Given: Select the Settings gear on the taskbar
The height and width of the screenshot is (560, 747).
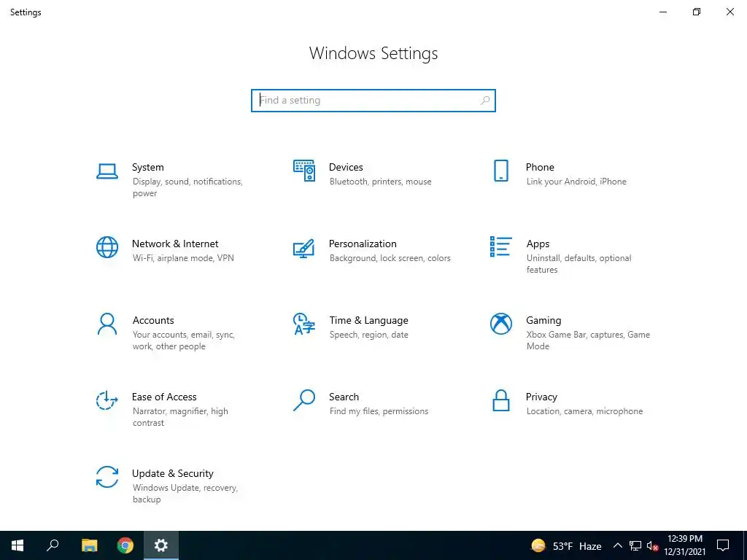Looking at the screenshot, I should coord(161,545).
